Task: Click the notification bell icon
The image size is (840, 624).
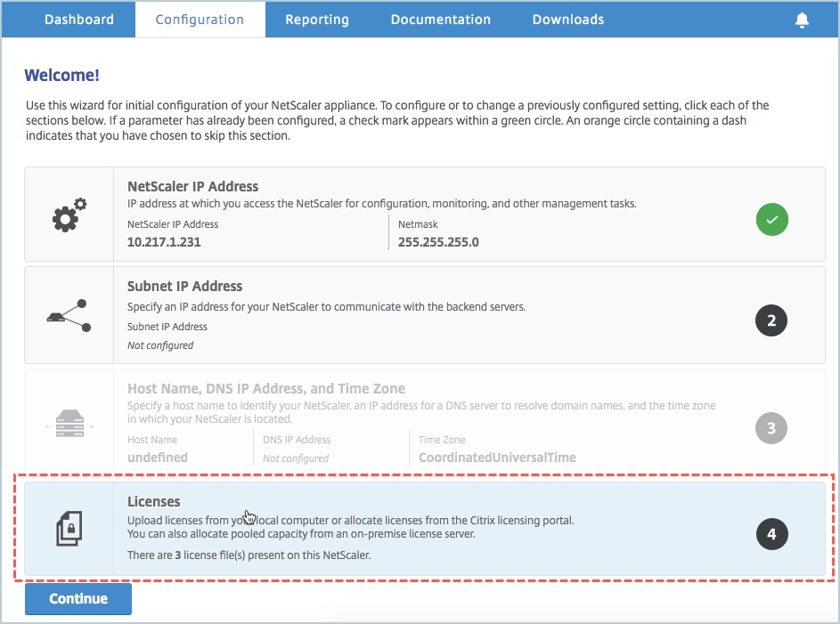Action: coord(802,20)
